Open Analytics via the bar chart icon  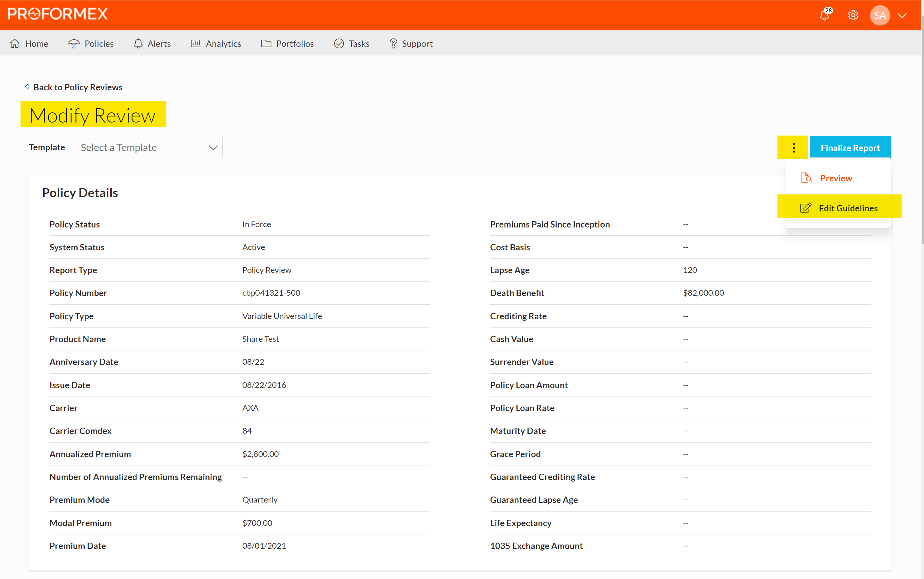tap(196, 43)
